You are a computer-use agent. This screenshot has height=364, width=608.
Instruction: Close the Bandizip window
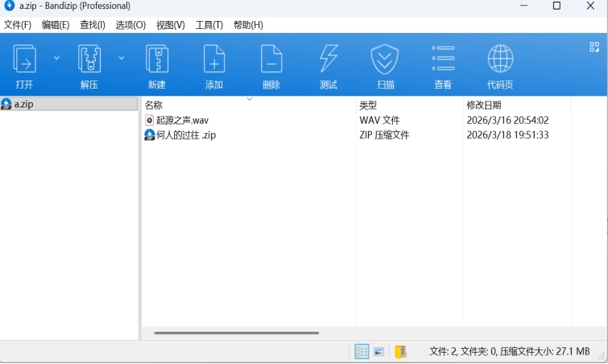click(590, 6)
